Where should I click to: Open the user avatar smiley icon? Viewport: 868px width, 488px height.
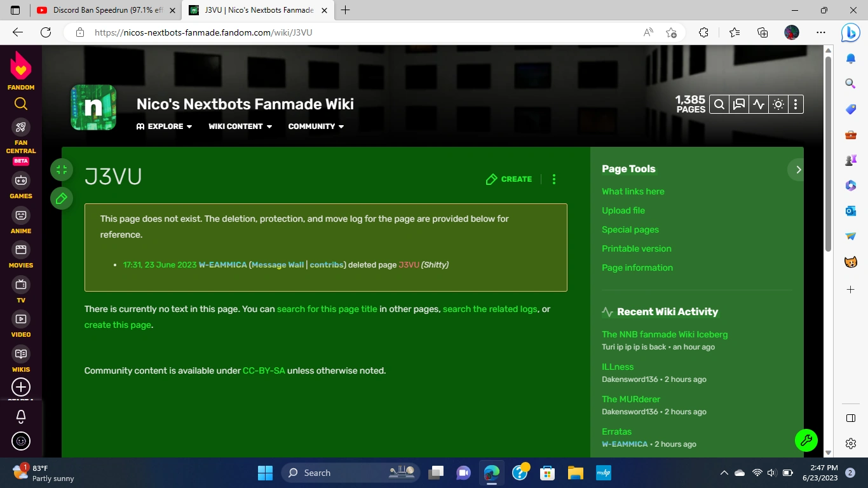click(x=21, y=441)
